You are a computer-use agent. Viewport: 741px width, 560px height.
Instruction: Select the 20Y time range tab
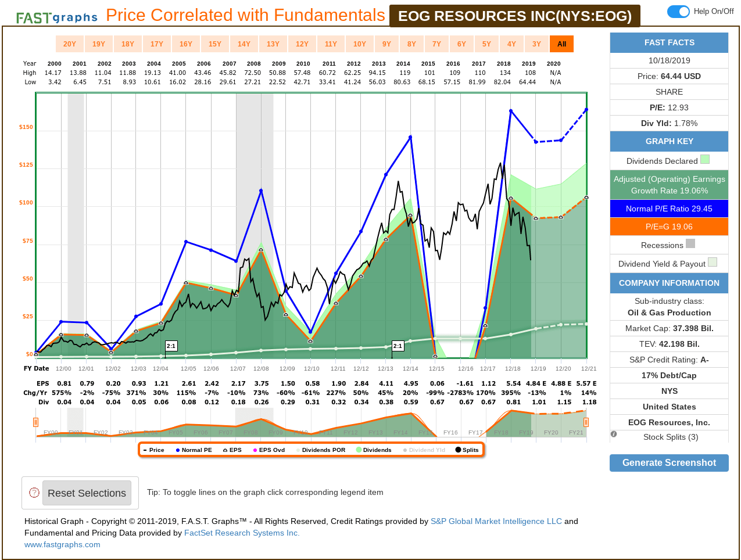pos(70,44)
